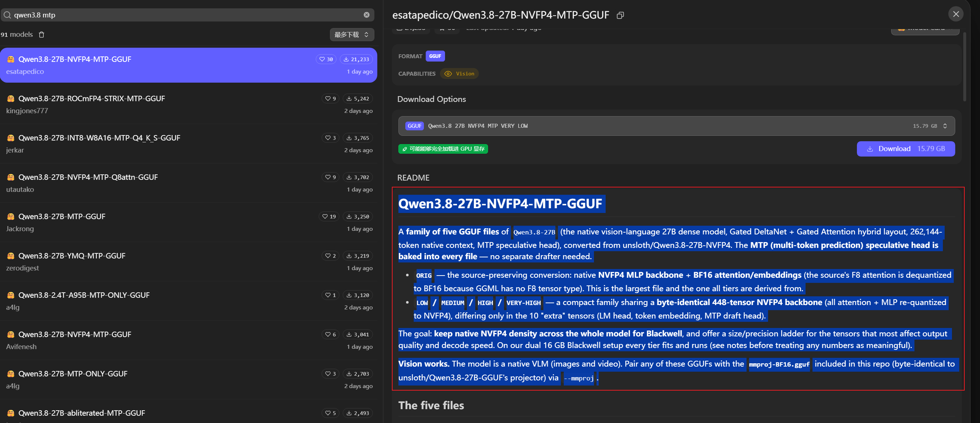This screenshot has width=980, height=423.
Task: Click the Hugging Face icon on utautako's model
Action: coord(11,177)
